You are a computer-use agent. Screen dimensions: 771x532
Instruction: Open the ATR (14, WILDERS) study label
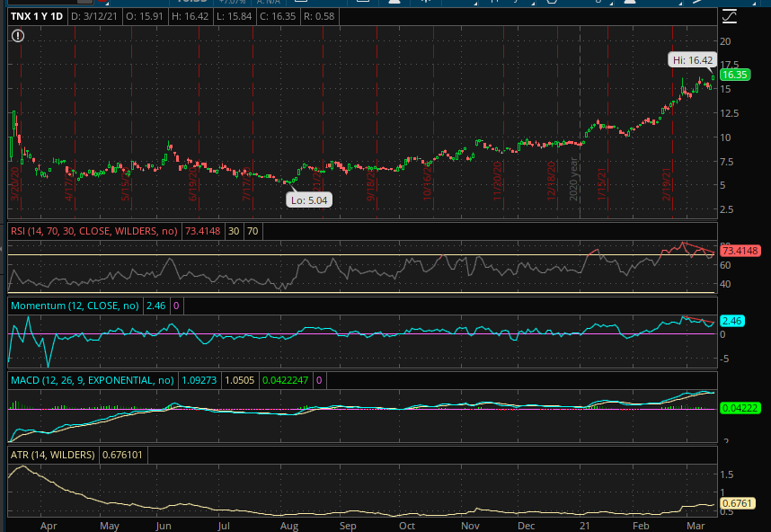coord(52,456)
